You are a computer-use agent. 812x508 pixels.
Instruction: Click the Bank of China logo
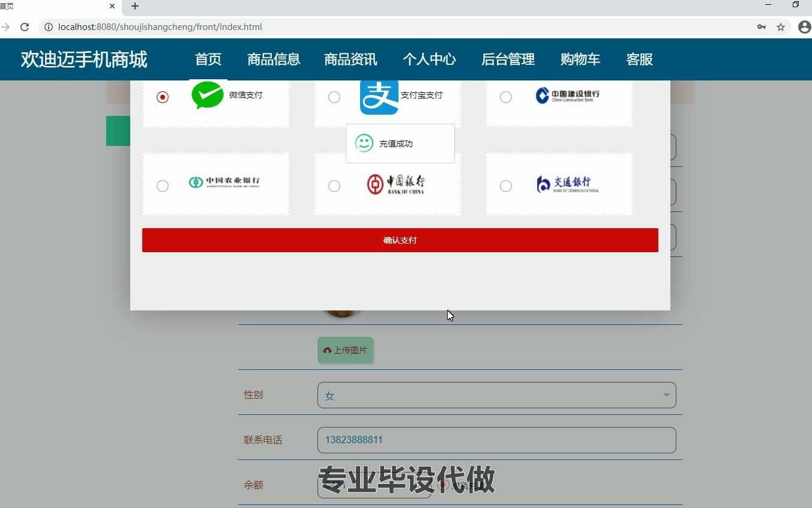[396, 184]
